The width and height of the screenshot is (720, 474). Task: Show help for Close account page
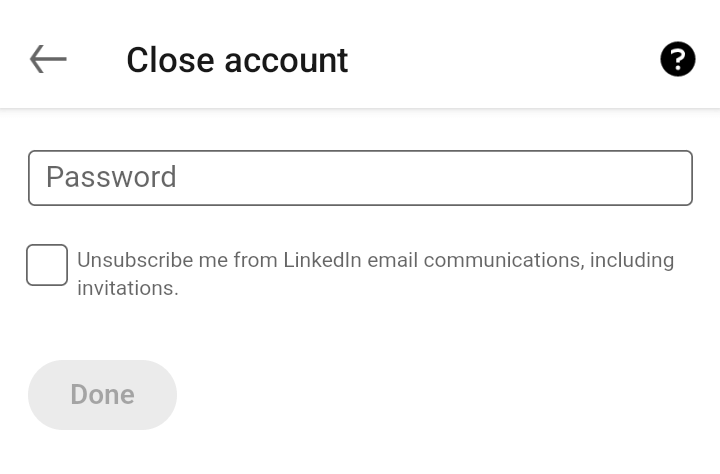[x=678, y=59]
